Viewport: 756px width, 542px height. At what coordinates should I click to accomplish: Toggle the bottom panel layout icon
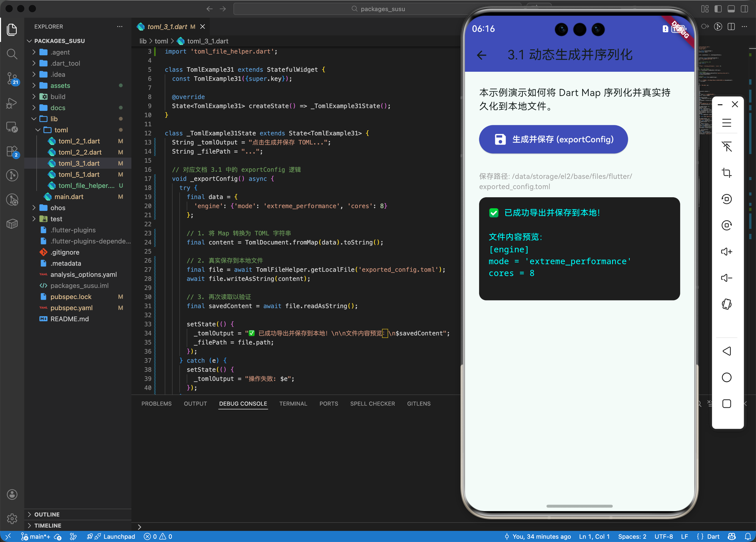pos(731,9)
